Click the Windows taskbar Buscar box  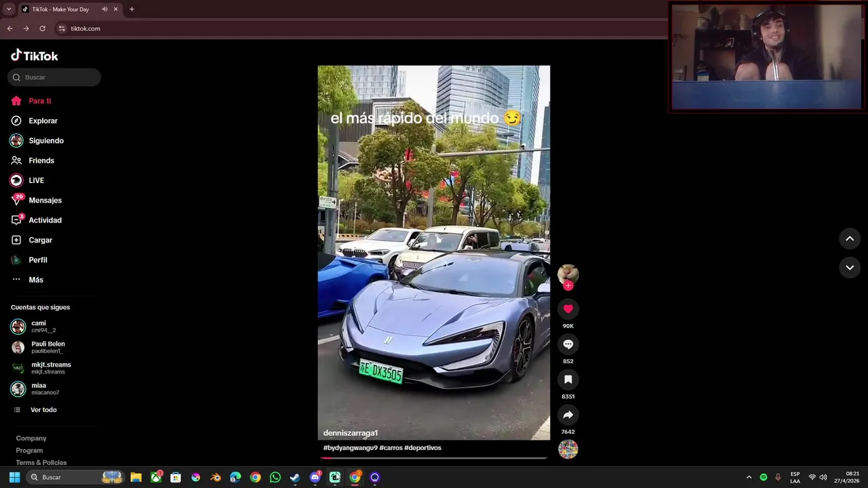click(x=76, y=477)
